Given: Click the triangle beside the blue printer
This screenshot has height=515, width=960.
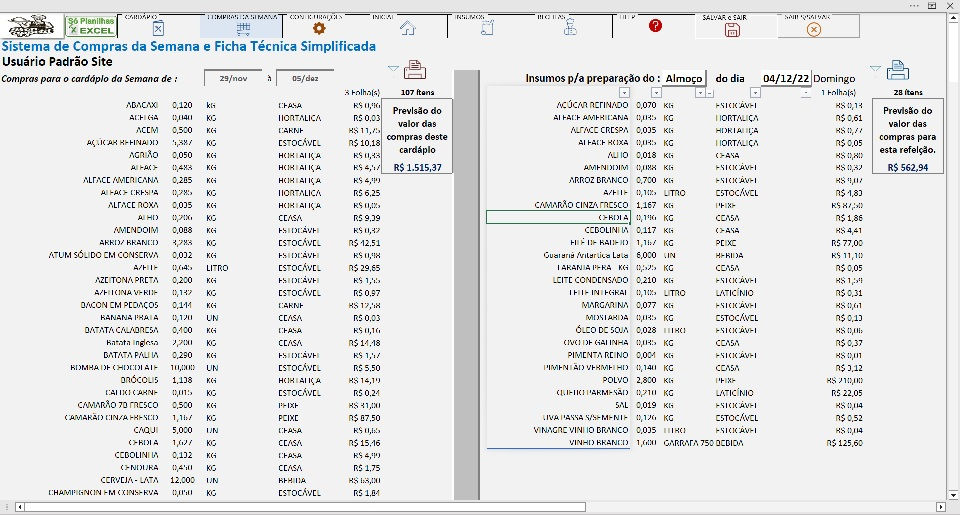Looking at the screenshot, I should coord(876,68).
